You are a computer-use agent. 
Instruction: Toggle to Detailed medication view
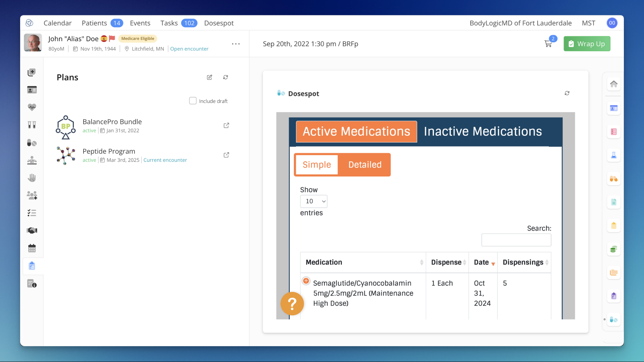click(365, 165)
